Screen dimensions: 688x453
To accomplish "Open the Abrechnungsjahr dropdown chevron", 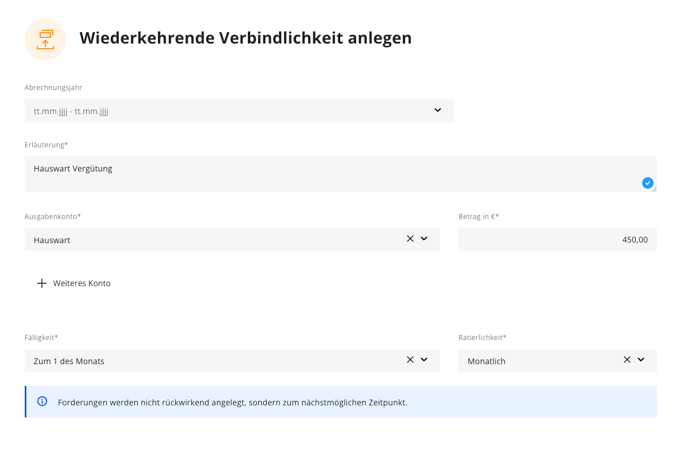I will 437,110.
